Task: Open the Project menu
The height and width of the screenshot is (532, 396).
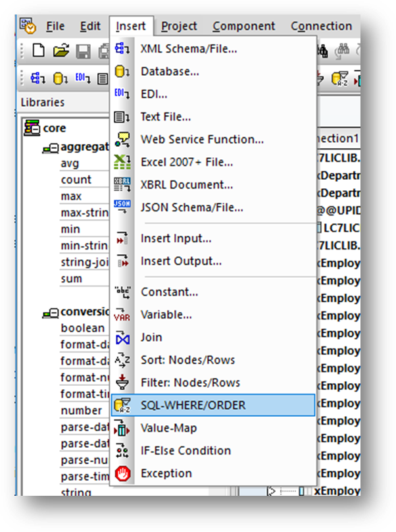Action: [x=179, y=26]
